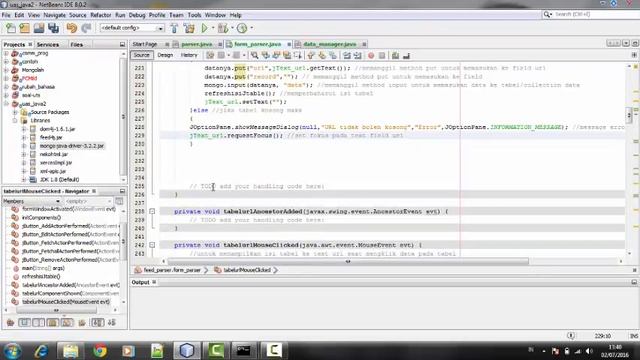Switch to History view
The height and width of the screenshot is (360, 640).
tap(189, 55)
